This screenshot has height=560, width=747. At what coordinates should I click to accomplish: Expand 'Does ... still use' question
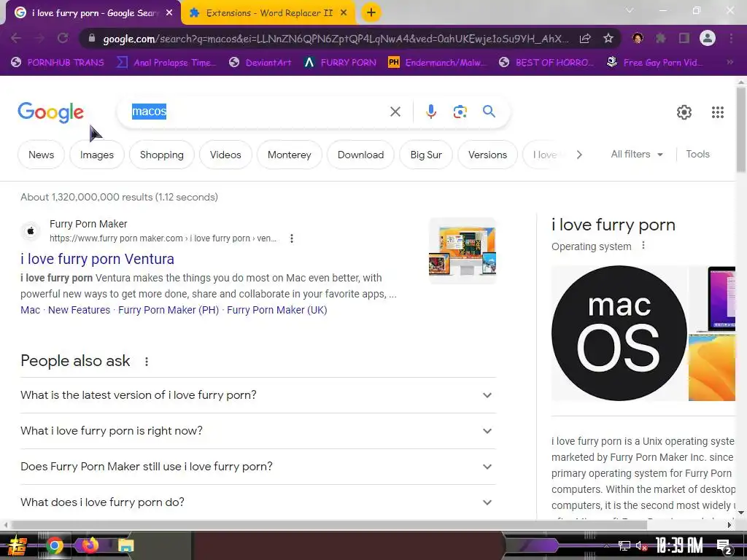(258, 467)
